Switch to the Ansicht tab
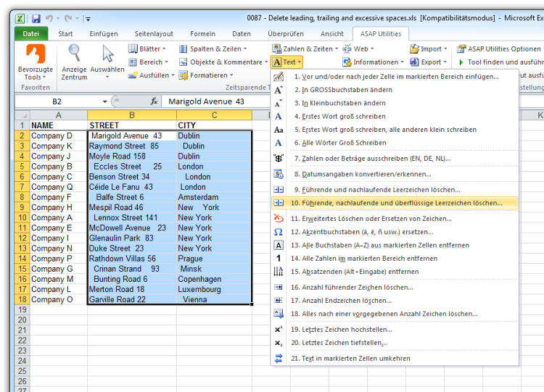This screenshot has height=392, width=544. tap(331, 33)
